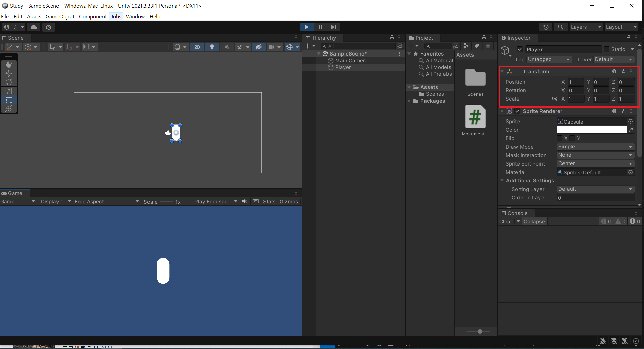Select the Hand view tool
This screenshot has width=644, height=349.
(9, 64)
